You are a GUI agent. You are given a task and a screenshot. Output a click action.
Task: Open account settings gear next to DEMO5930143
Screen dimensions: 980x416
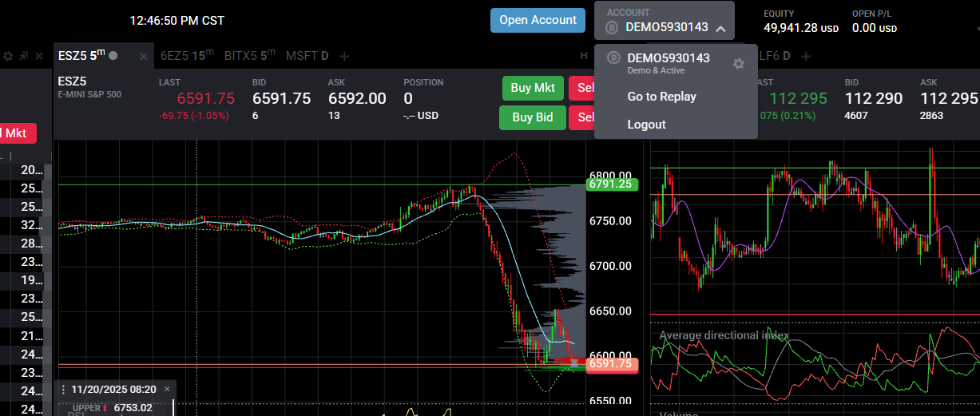point(739,63)
